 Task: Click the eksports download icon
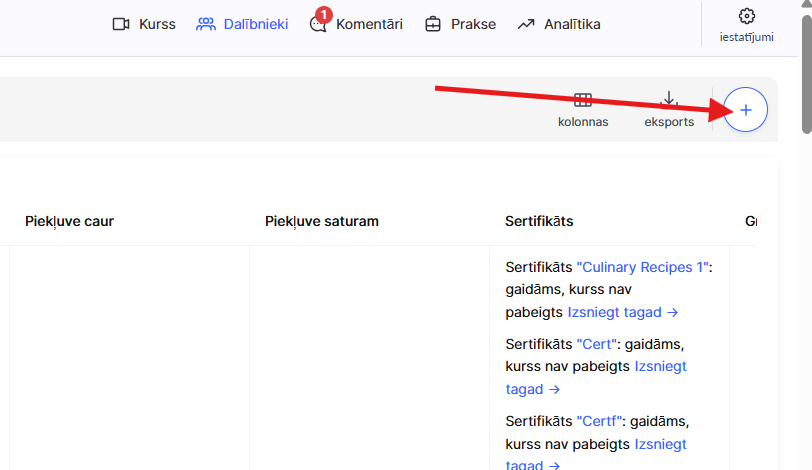click(x=669, y=101)
